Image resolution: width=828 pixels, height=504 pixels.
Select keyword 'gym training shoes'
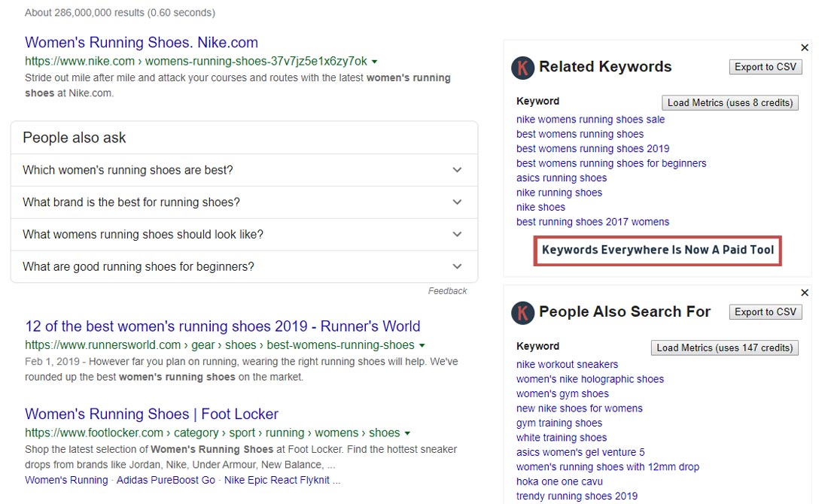tap(559, 424)
